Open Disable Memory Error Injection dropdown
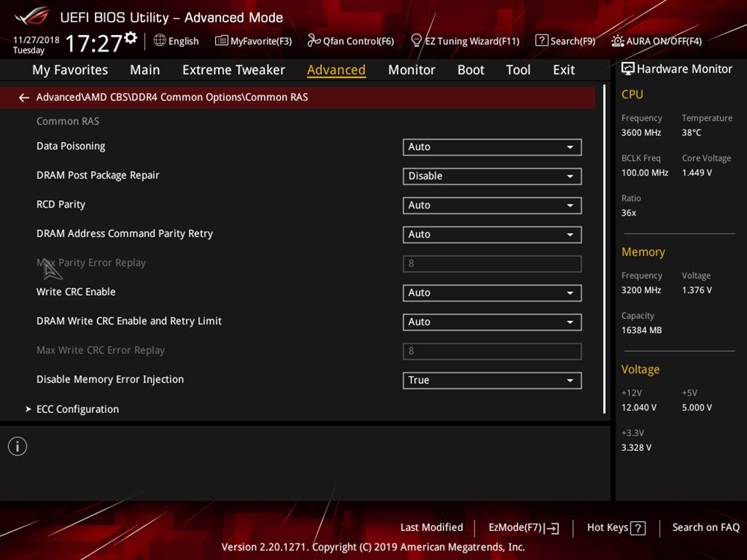 [x=492, y=381]
